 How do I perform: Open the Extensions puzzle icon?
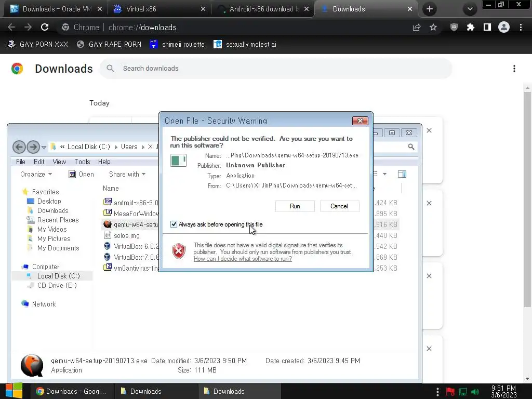[x=470, y=27]
